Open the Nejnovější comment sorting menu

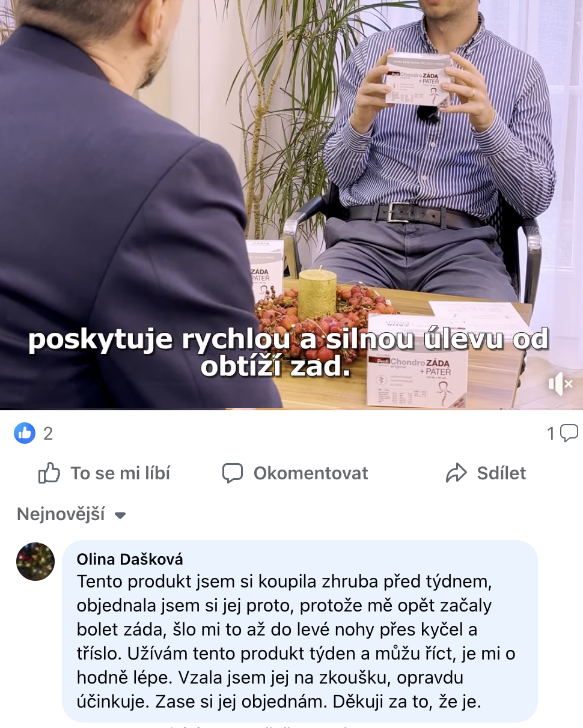[71, 515]
